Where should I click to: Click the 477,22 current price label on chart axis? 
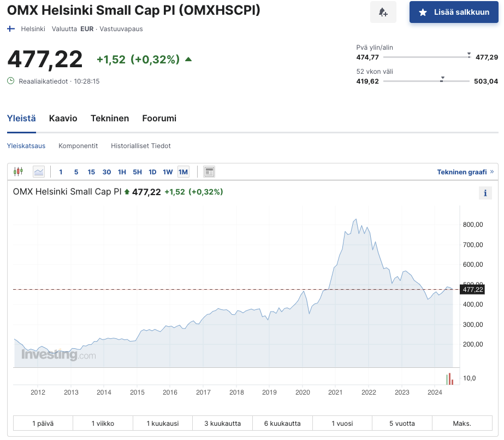click(x=473, y=289)
